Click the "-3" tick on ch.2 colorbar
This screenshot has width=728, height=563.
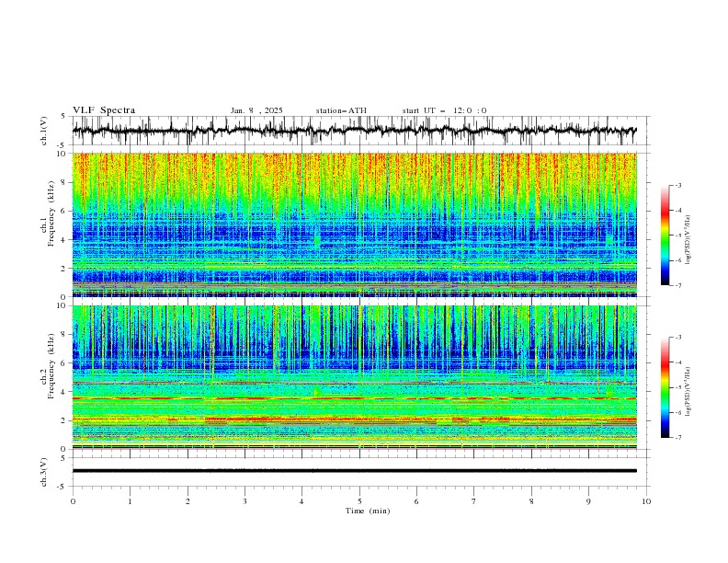tap(677, 338)
